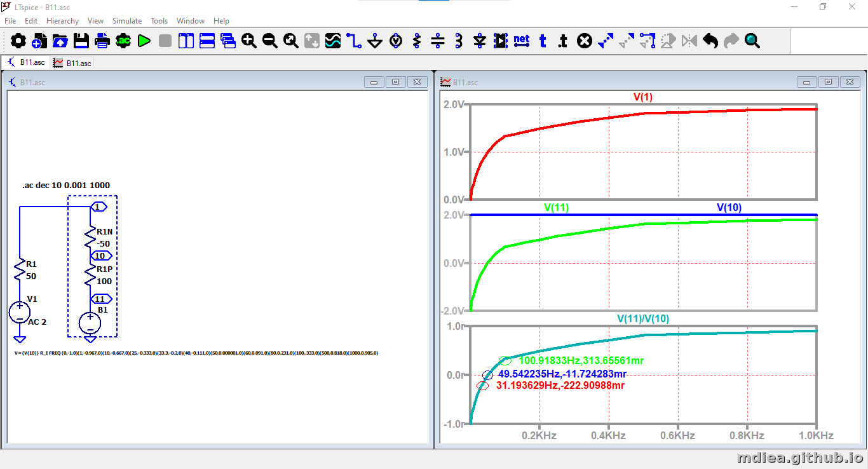The image size is (868, 469).
Task: Click the Print toolbar icon
Action: [x=102, y=41]
